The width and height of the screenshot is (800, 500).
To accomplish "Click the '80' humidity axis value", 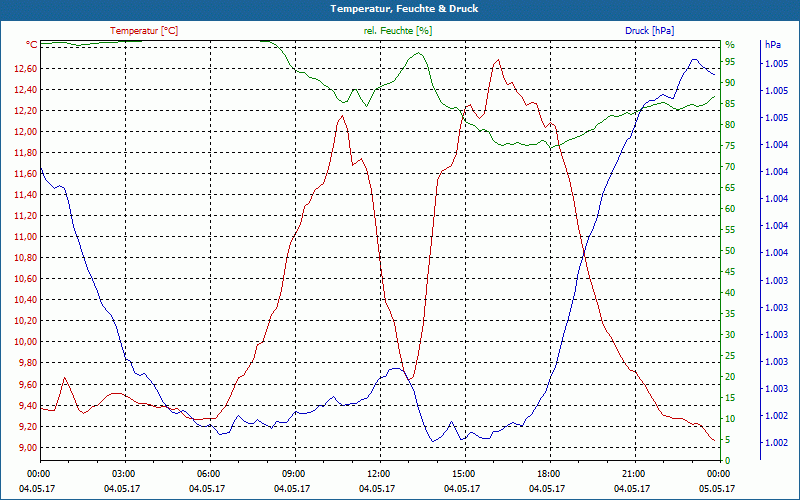I will 730,124.
